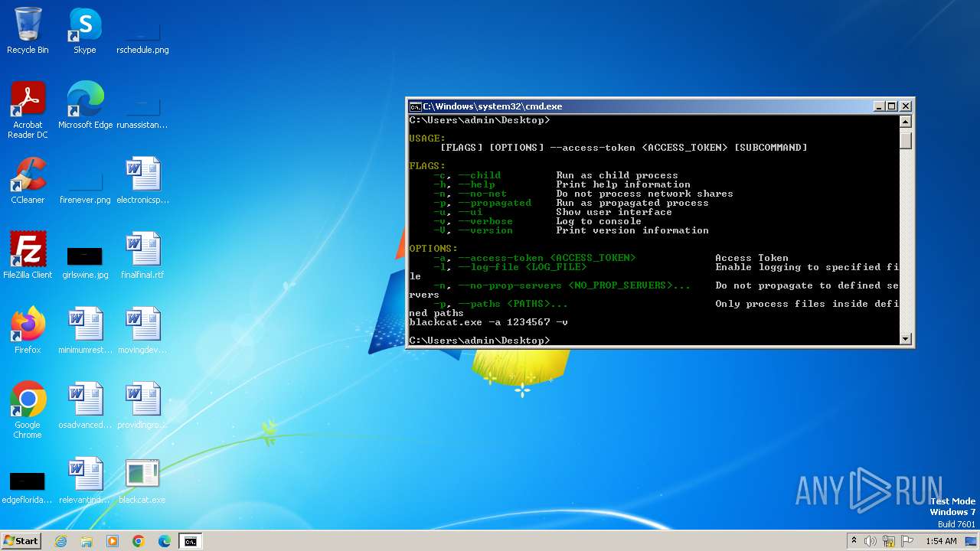Viewport: 980px width, 551px height.
Task: Click the cmd scrollbar up arrow
Action: [906, 121]
